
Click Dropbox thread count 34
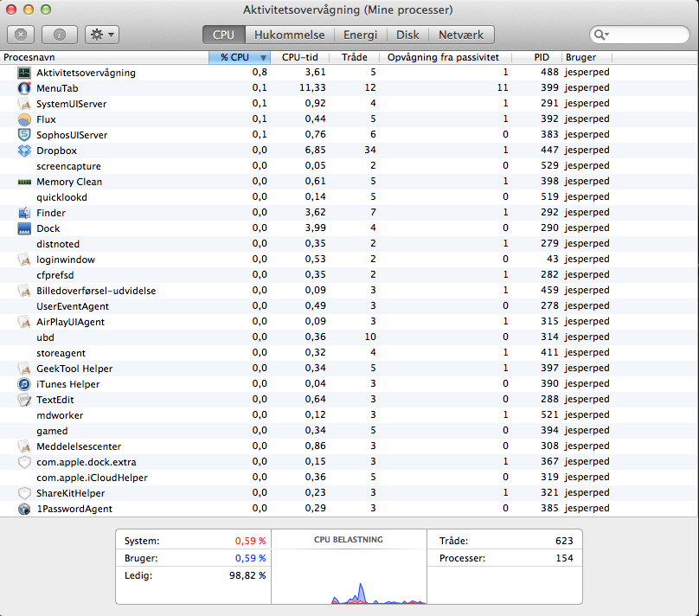pos(370,150)
